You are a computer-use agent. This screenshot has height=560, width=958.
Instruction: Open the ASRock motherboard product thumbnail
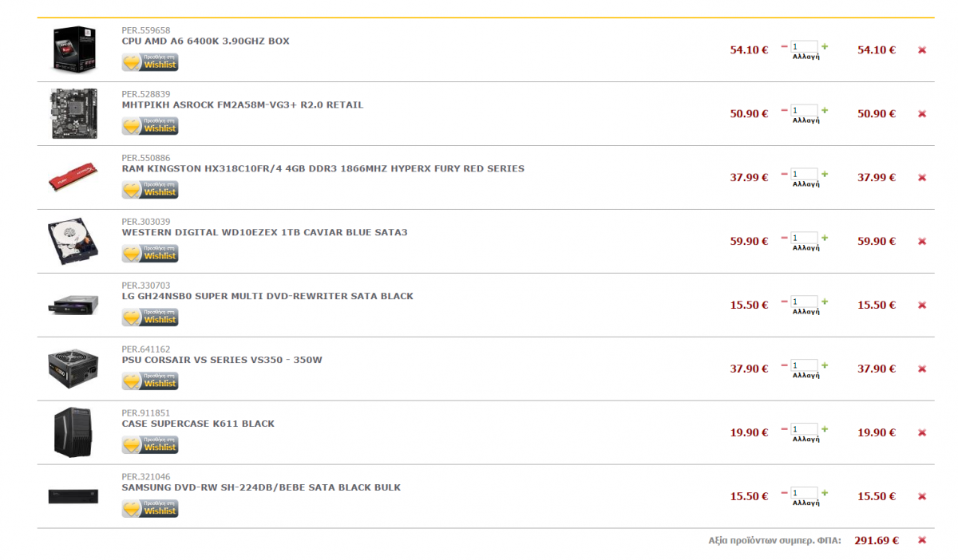pos(74,113)
